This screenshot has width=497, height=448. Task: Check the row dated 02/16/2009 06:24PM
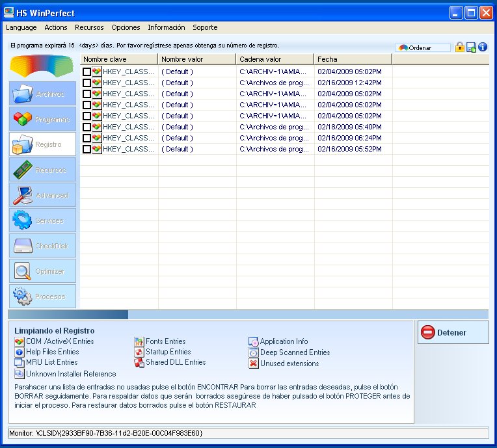[x=87, y=138]
